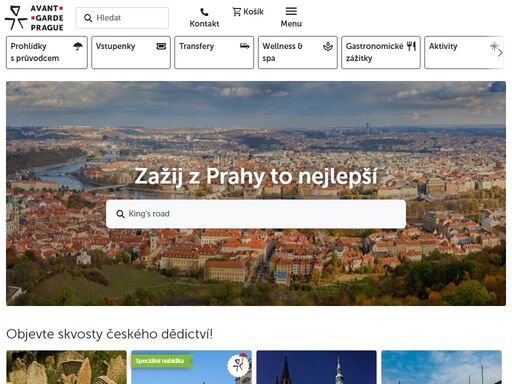Click umbrella icon on Prohlídky s průvodcem
This screenshot has width=512, height=384.
pos(78,46)
